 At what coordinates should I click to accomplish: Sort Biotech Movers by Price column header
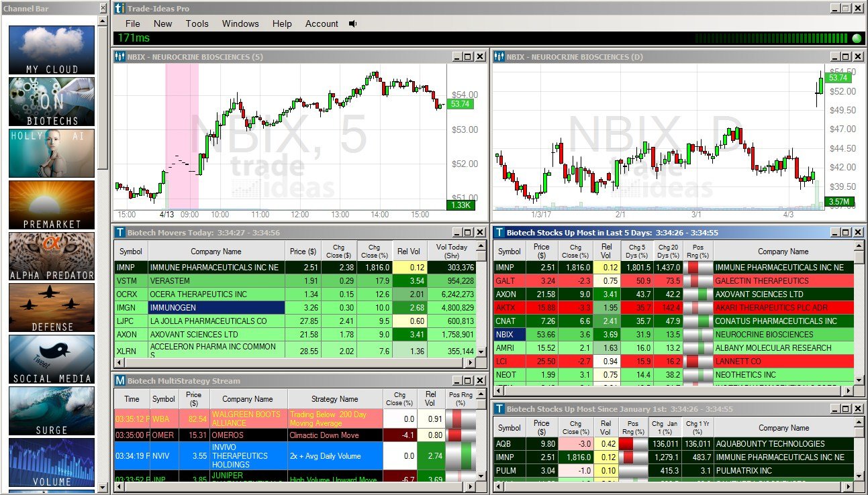pyautogui.click(x=303, y=252)
